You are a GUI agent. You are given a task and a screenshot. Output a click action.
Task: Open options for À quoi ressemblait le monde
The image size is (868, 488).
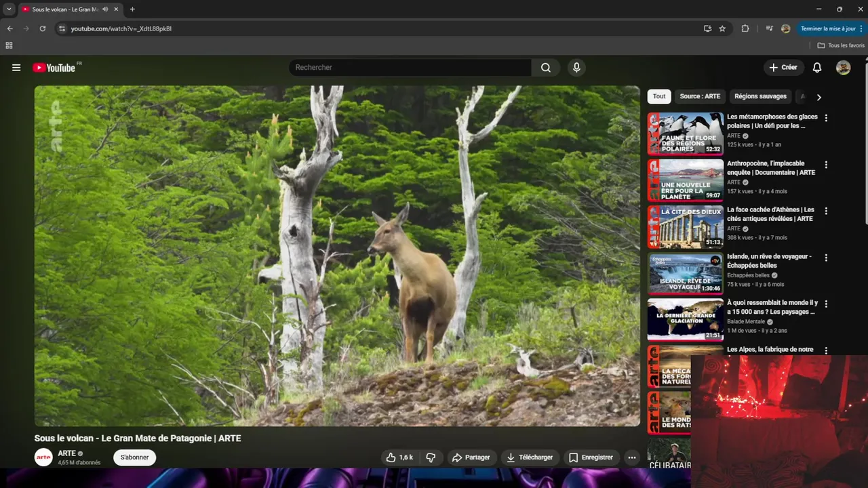(x=826, y=304)
